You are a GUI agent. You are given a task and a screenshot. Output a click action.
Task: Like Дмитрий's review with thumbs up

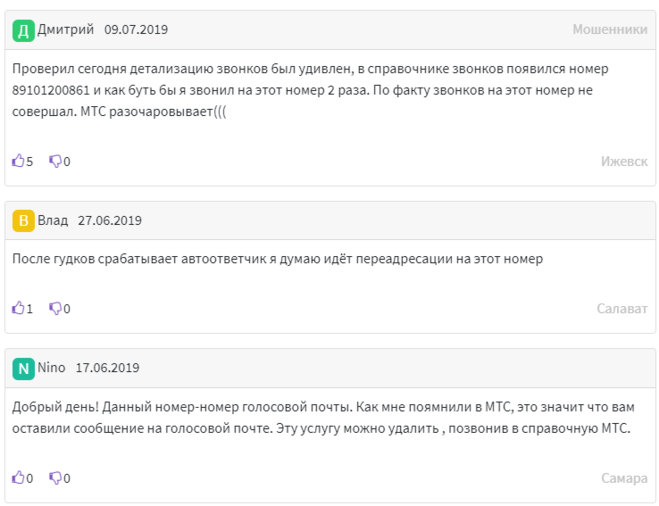coord(17,161)
